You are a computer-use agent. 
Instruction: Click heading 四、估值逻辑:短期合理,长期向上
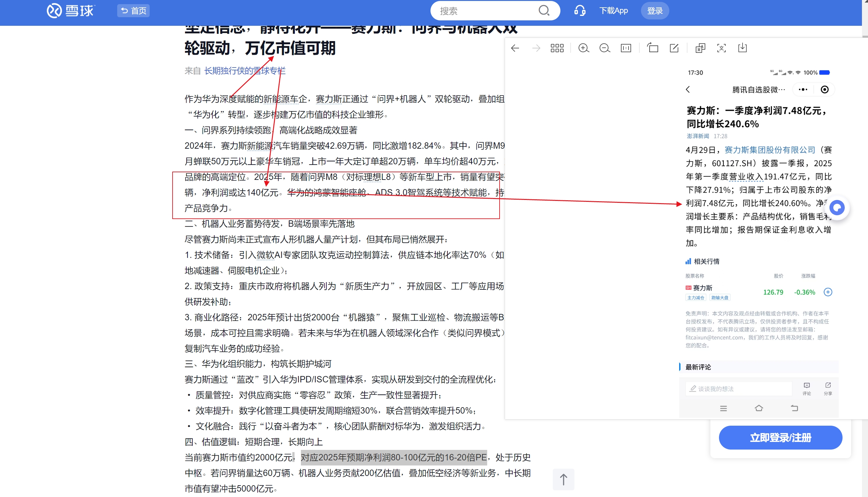[253, 442]
